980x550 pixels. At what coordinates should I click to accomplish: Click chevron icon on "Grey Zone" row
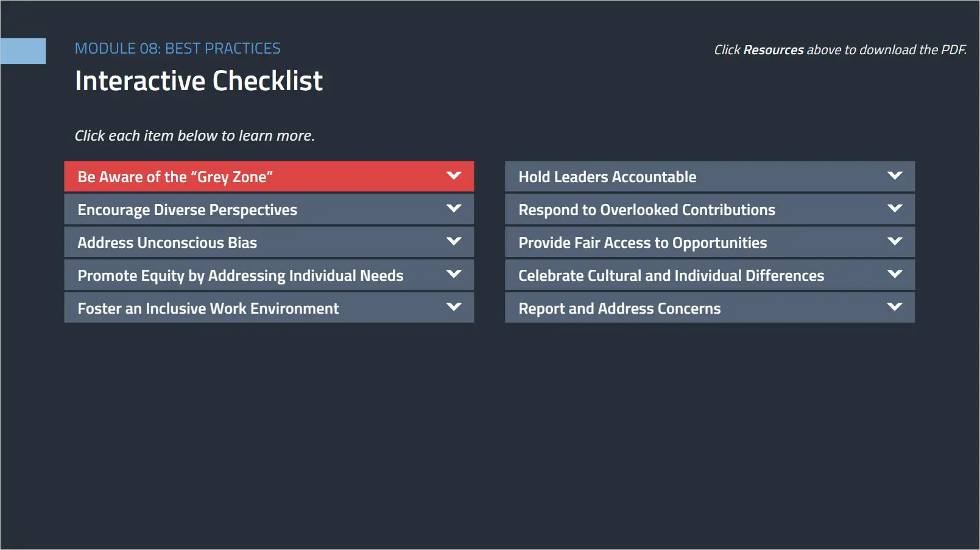coord(454,176)
